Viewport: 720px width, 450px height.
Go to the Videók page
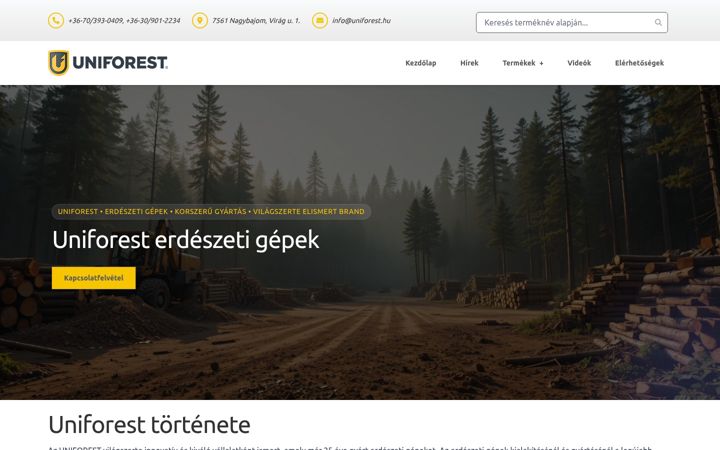579,63
